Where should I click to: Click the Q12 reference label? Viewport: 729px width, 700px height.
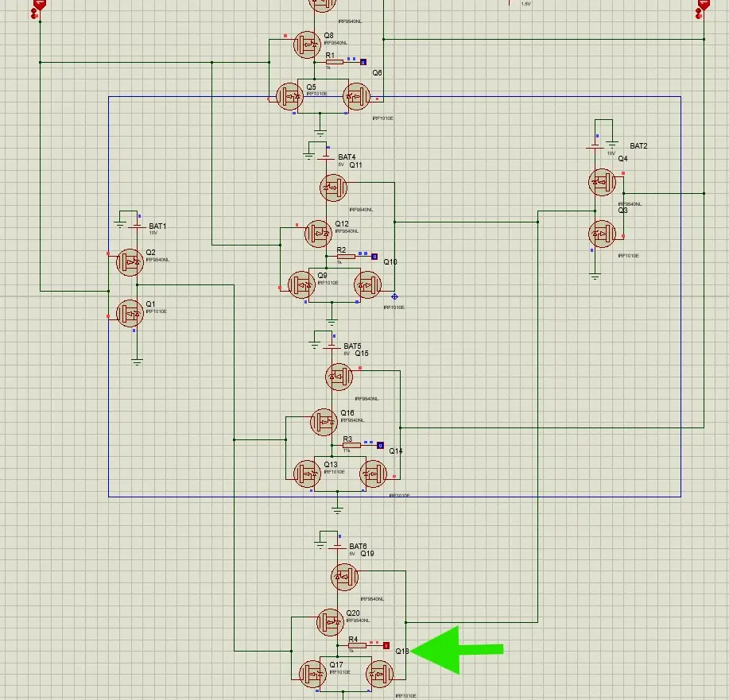pos(342,223)
